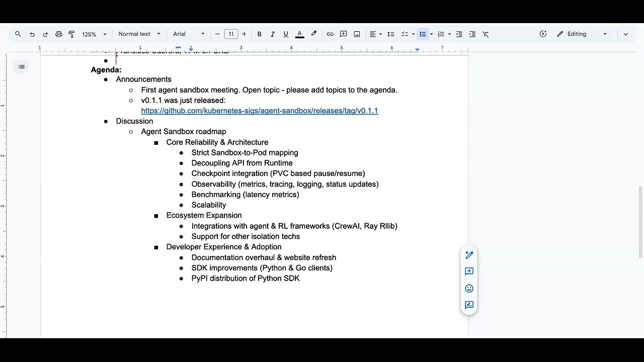
Task: Click "Core Reliability & Architecture" text
Action: pyautogui.click(x=217, y=142)
